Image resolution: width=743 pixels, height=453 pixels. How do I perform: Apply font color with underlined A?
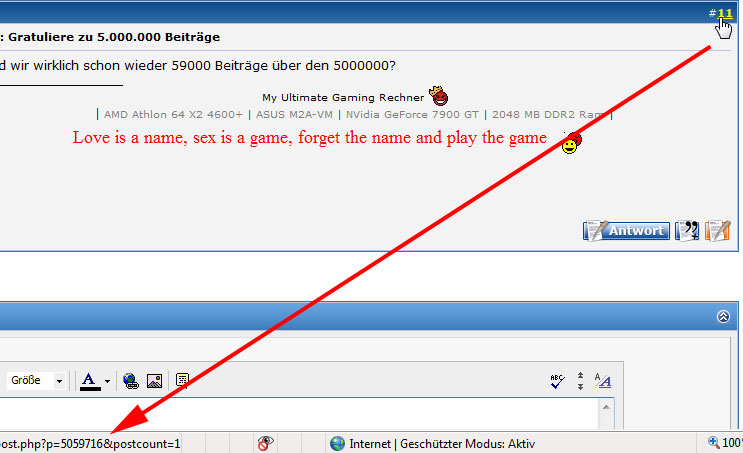[x=90, y=381]
